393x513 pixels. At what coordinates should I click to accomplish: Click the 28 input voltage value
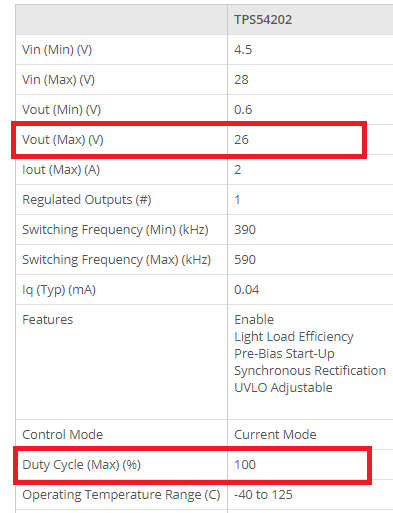coord(241,80)
